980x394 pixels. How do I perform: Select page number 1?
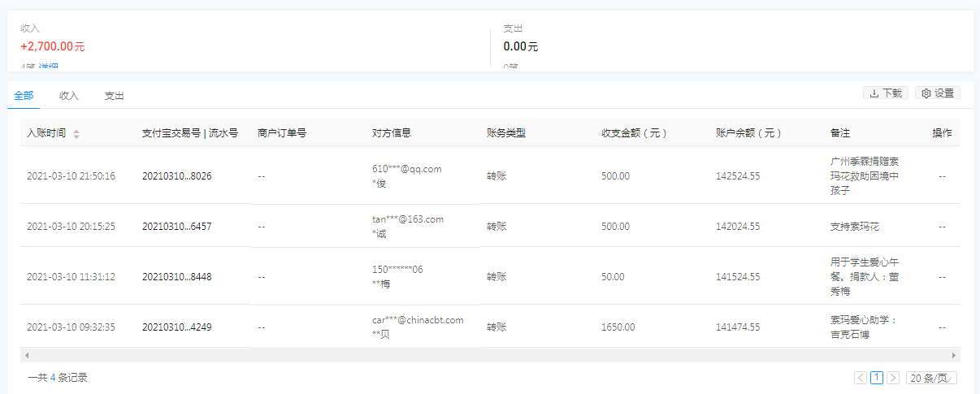point(877,378)
